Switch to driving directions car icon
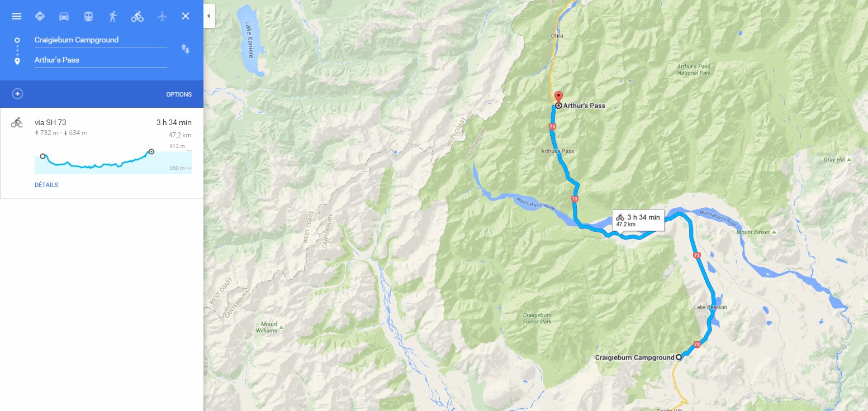868x411 pixels. [64, 16]
